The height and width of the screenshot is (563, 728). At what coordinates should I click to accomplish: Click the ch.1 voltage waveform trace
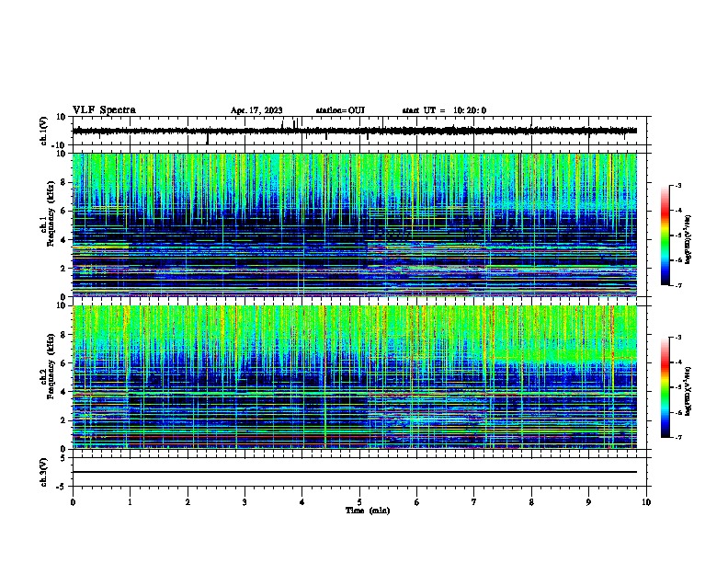[x=355, y=131]
